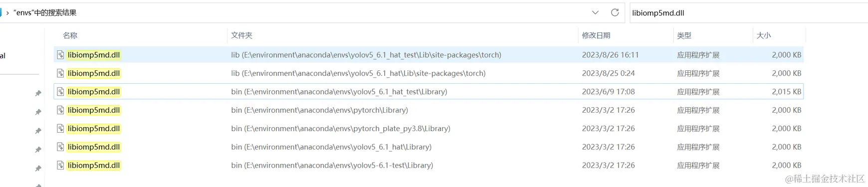
Task: Click the search box containing libiomp5md.dll
Action: click(748, 13)
